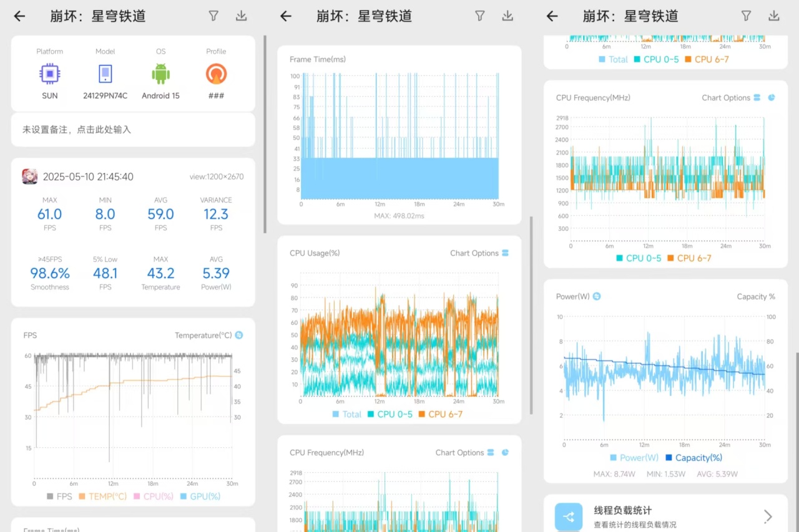
Task: Tap the MAX: 498.02ms frame time label
Action: click(x=399, y=216)
